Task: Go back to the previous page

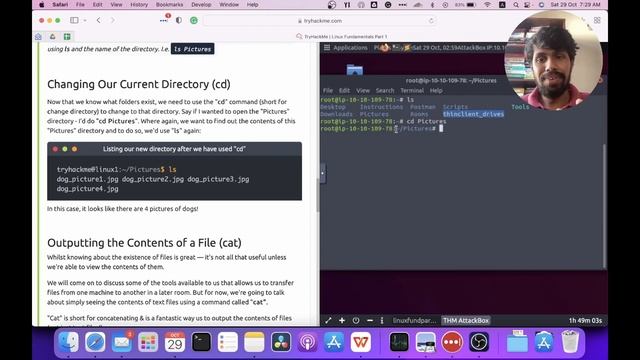Action: tap(98, 20)
